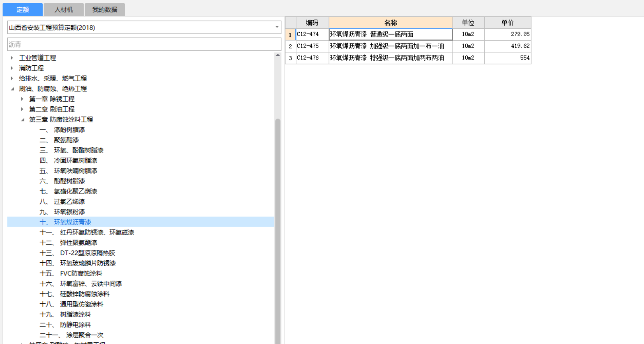
Task: Click price cell 554
Action: coord(508,58)
